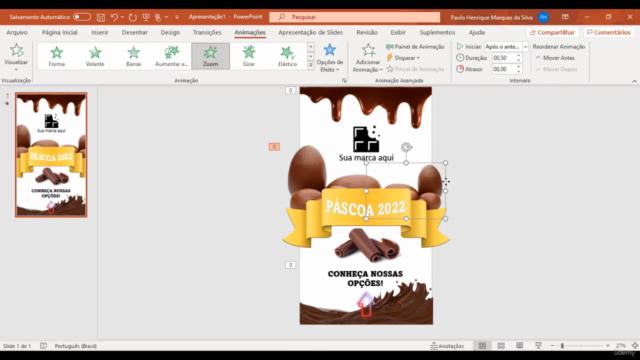Click the orange animation tag 0
The height and width of the screenshot is (360, 640).
tap(274, 147)
